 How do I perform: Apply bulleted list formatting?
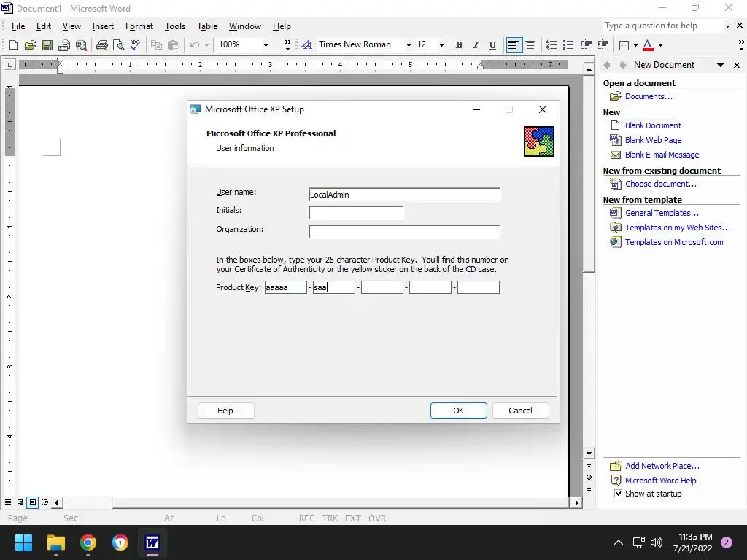(x=568, y=45)
